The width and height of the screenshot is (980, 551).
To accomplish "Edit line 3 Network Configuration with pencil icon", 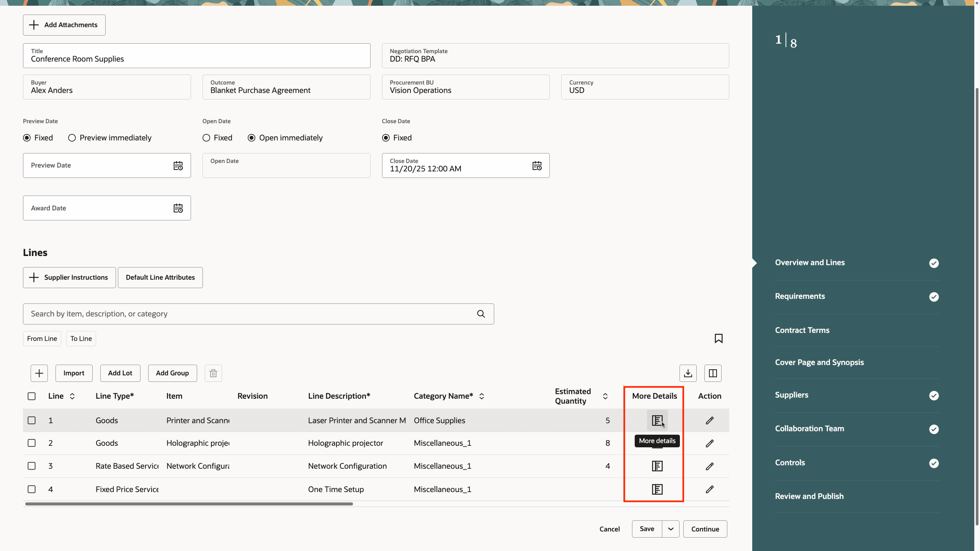I will pyautogui.click(x=709, y=466).
